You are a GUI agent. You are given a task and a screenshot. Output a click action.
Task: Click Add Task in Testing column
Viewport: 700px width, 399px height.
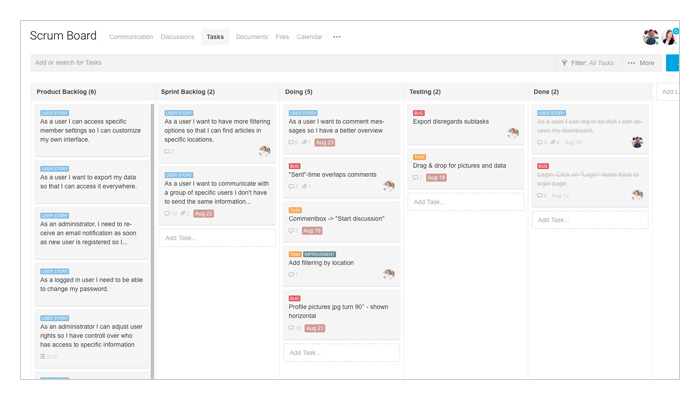466,202
